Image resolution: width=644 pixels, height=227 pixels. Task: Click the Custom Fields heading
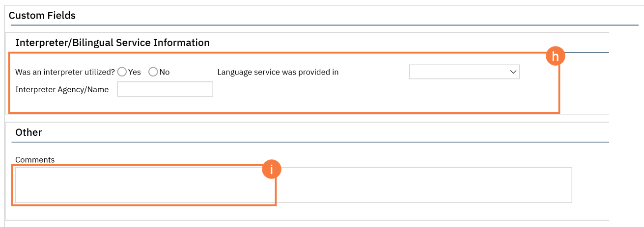[42, 16]
